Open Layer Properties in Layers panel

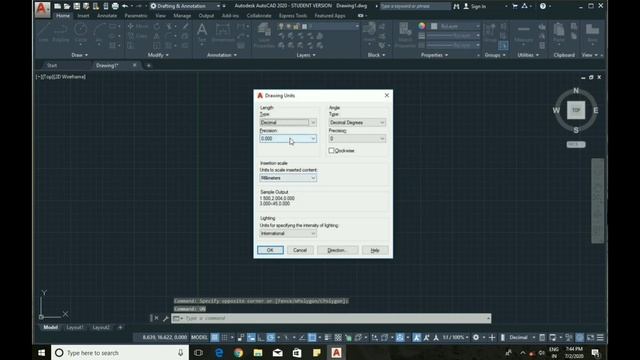(264, 36)
